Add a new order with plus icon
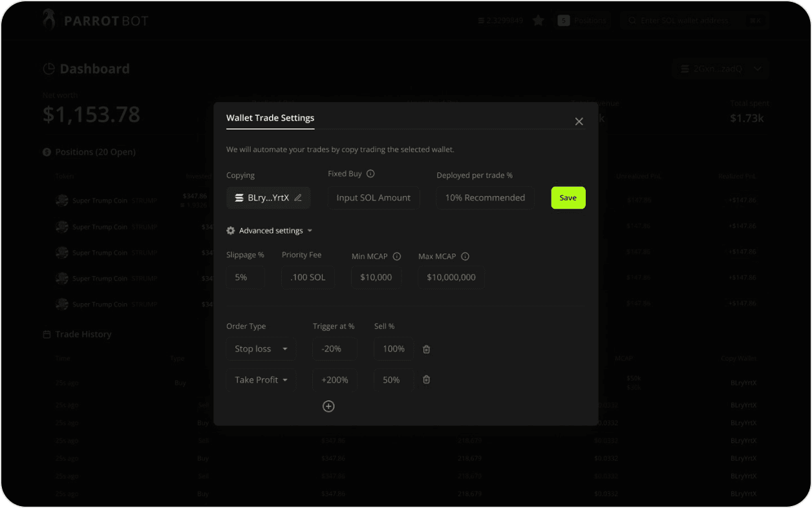Screen dimensions: 812x508 pyautogui.click(x=328, y=407)
